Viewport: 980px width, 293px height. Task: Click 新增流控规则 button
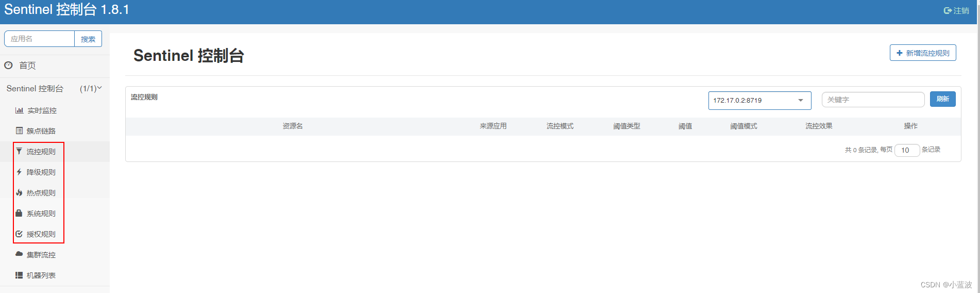pos(923,53)
